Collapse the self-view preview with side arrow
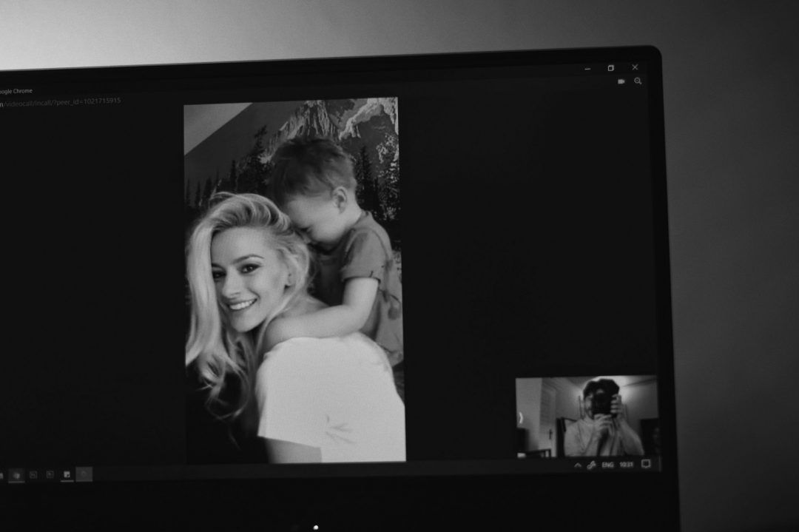This screenshot has width=799, height=532. [521, 418]
